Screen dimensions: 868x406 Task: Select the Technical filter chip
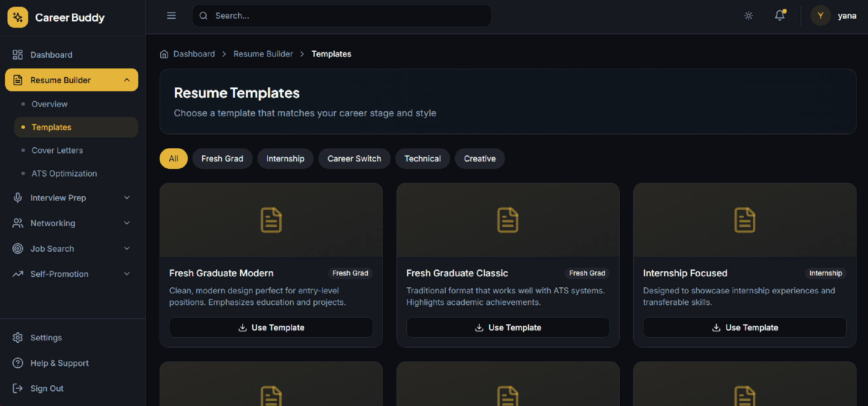click(x=422, y=159)
